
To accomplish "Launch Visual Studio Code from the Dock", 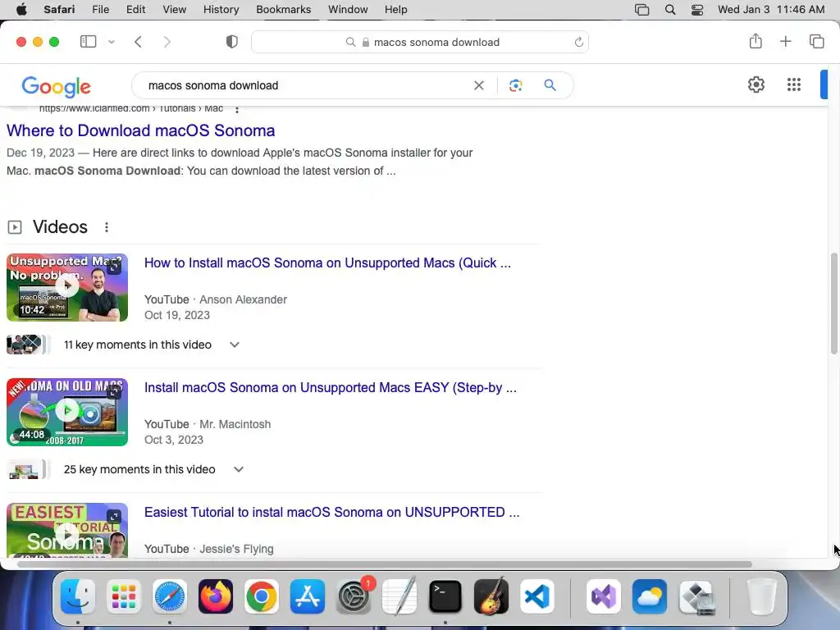I will [537, 596].
